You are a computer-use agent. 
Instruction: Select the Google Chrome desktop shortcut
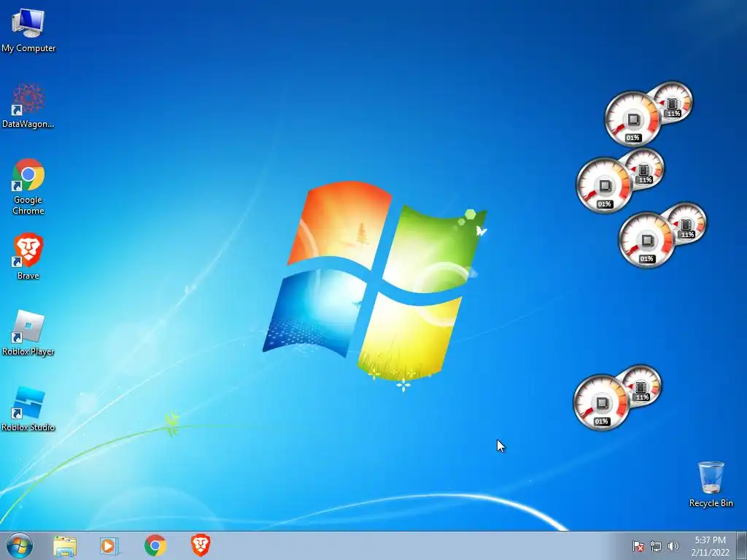click(x=28, y=187)
